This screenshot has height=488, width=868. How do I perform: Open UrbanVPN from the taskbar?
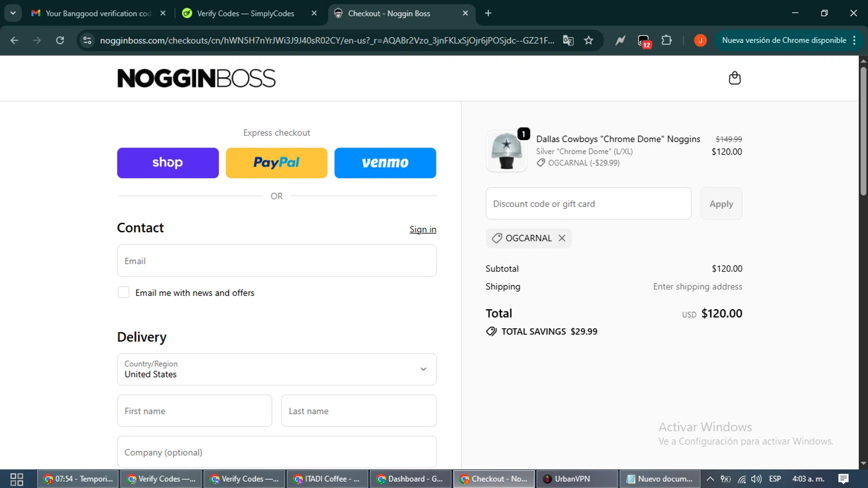[x=578, y=479]
